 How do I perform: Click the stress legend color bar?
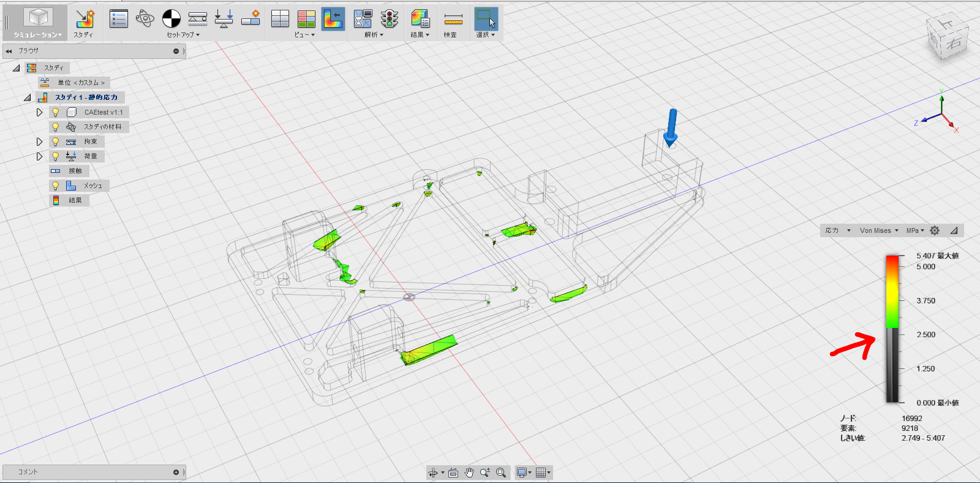(x=892, y=329)
